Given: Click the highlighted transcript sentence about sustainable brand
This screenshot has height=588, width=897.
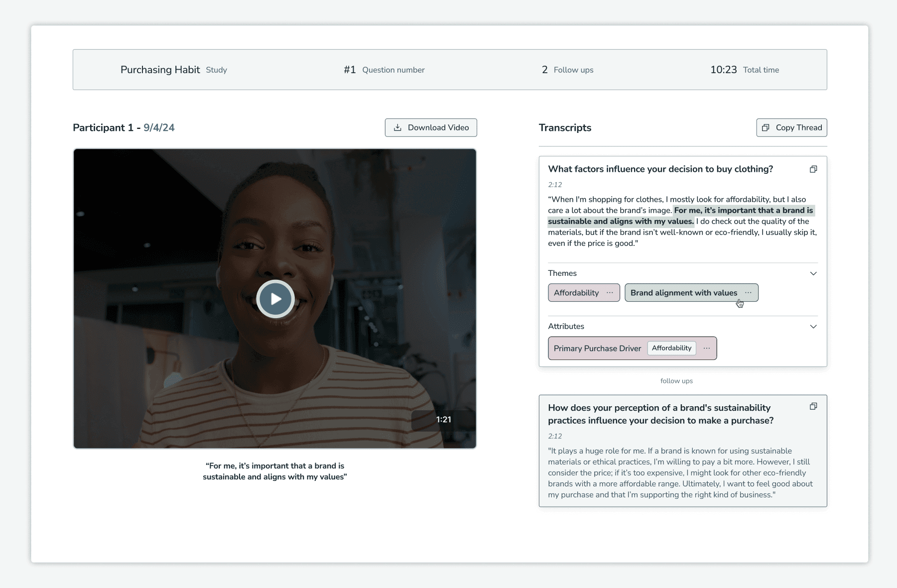Looking at the screenshot, I should (680, 216).
